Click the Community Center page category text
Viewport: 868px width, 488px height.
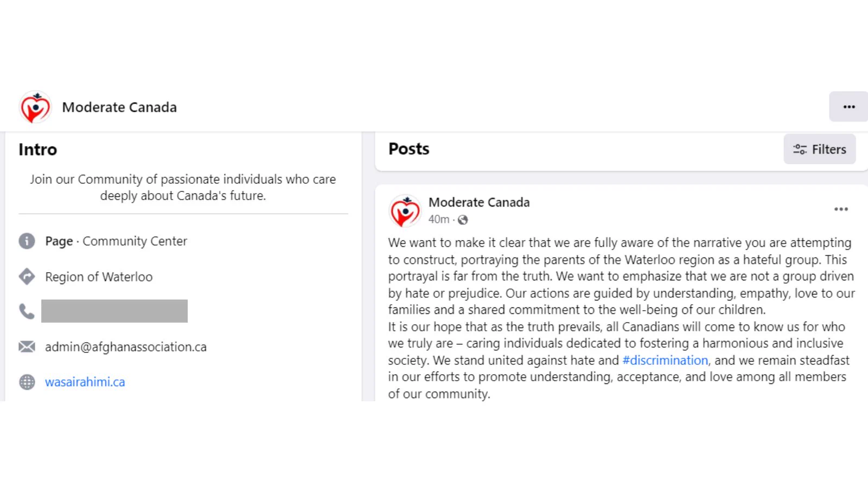tap(135, 241)
